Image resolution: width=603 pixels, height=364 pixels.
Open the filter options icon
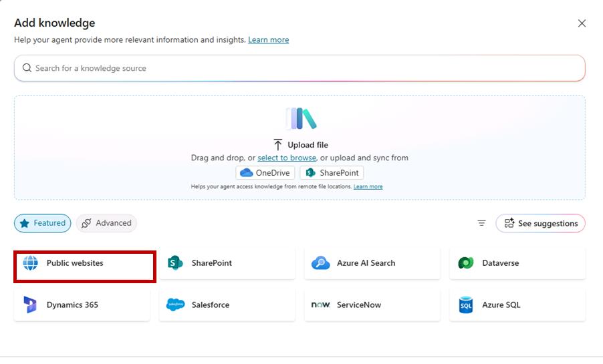tap(481, 223)
